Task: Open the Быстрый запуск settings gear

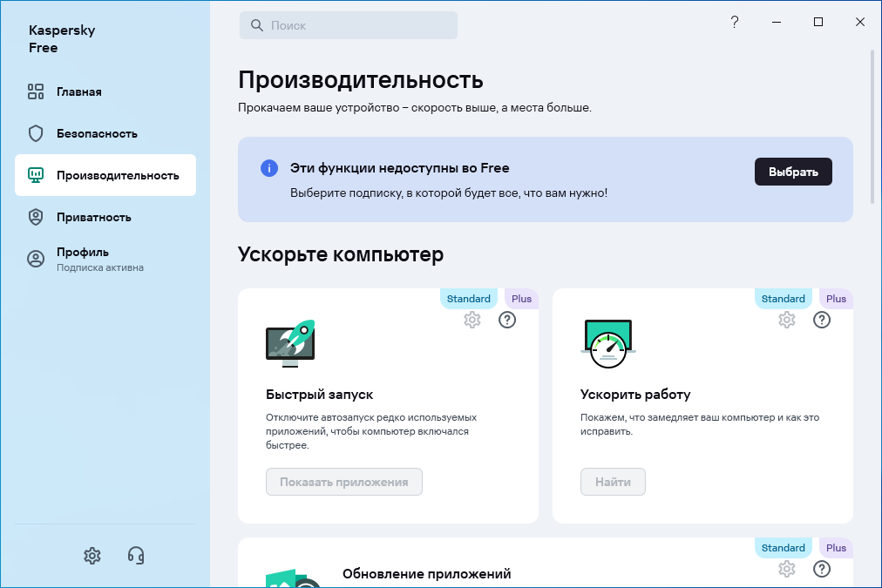Action: pos(472,320)
